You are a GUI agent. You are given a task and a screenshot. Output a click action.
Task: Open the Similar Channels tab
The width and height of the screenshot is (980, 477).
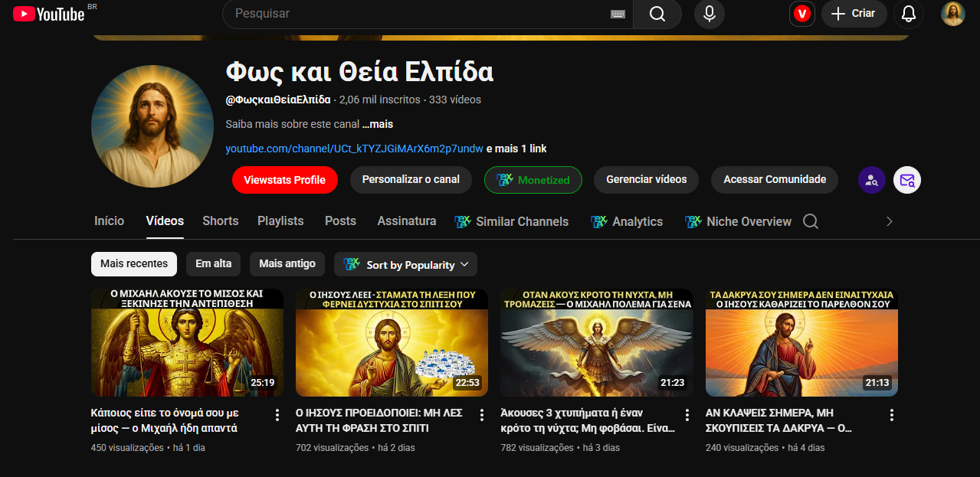pos(512,221)
